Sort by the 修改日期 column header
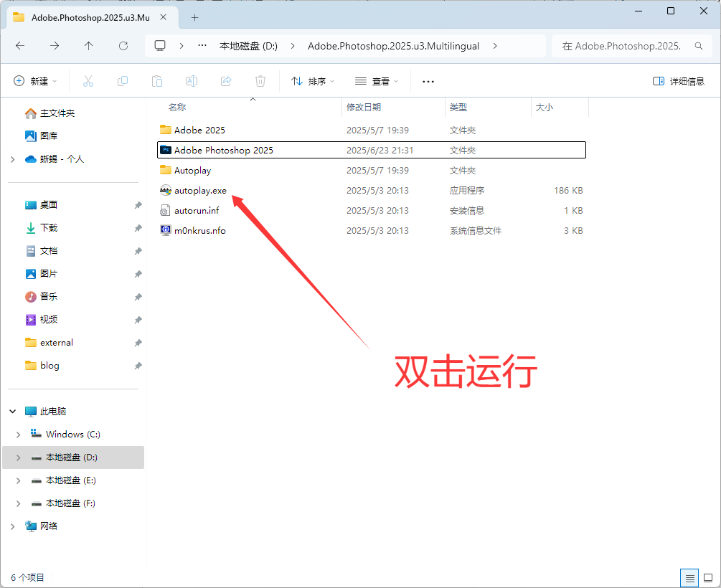The width and height of the screenshot is (721, 588). coord(364,107)
